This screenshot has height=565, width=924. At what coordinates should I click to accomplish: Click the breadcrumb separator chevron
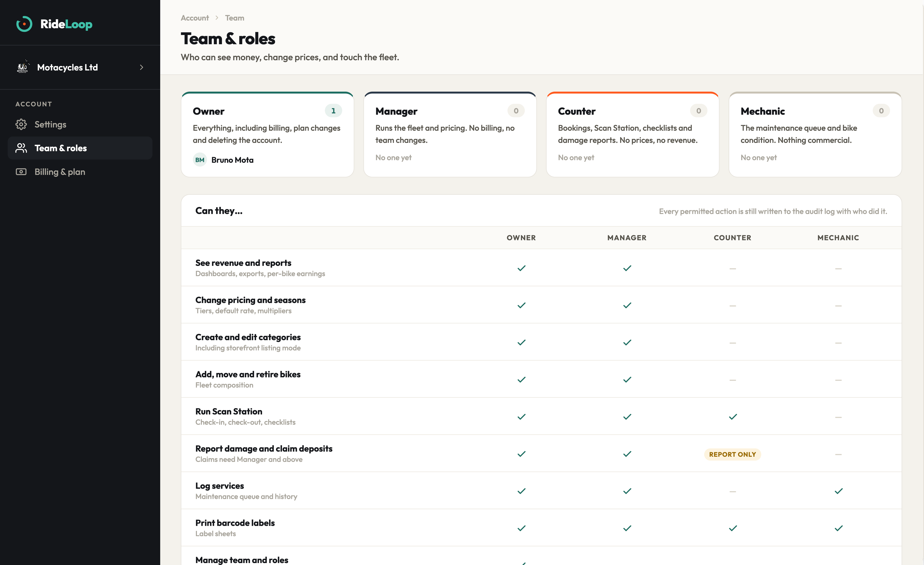[x=217, y=18]
